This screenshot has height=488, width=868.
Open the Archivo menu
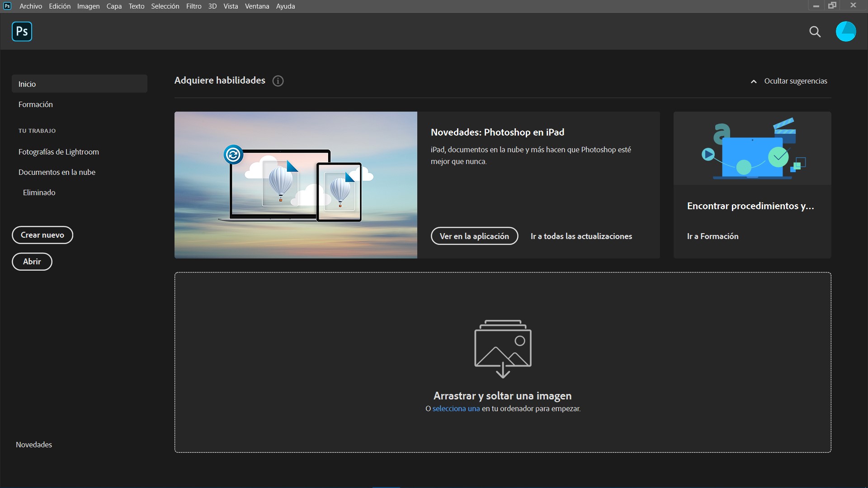[x=31, y=6]
